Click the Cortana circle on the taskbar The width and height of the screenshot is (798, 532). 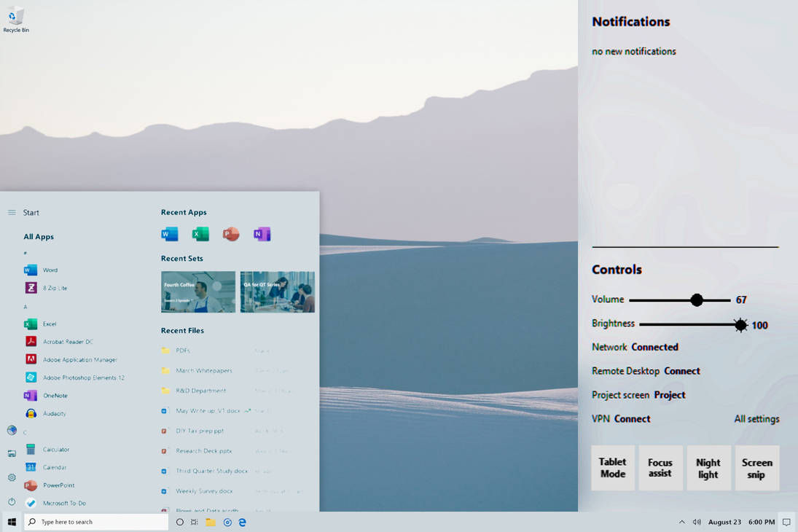(180, 522)
